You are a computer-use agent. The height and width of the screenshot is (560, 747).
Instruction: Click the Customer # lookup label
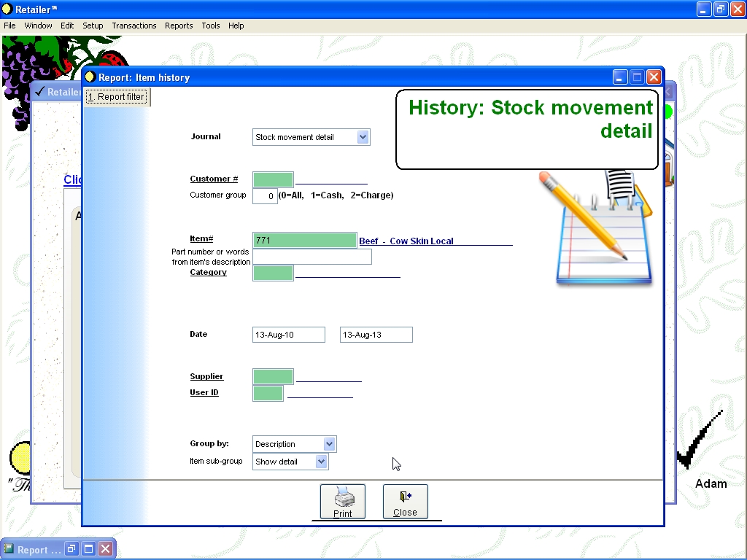[214, 179]
